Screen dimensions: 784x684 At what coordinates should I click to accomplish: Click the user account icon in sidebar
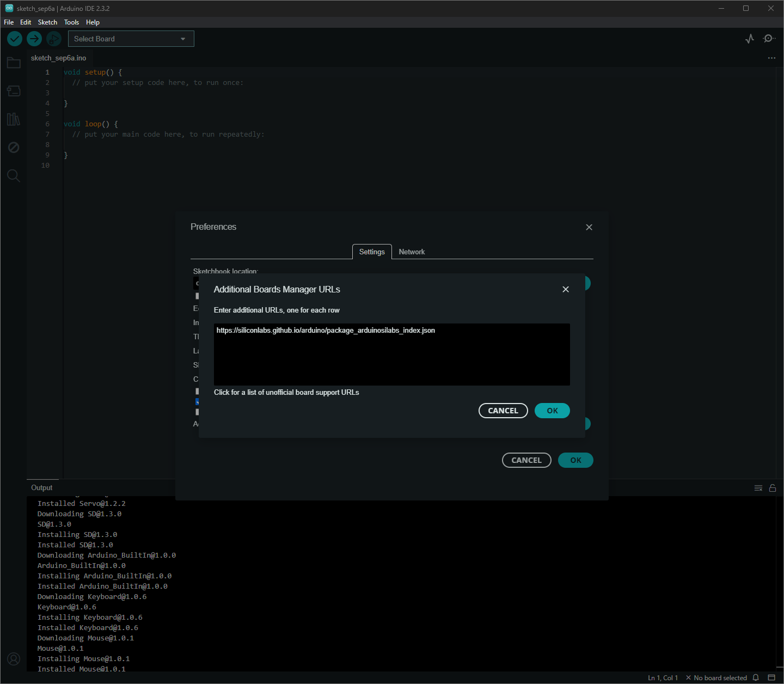pyautogui.click(x=14, y=659)
